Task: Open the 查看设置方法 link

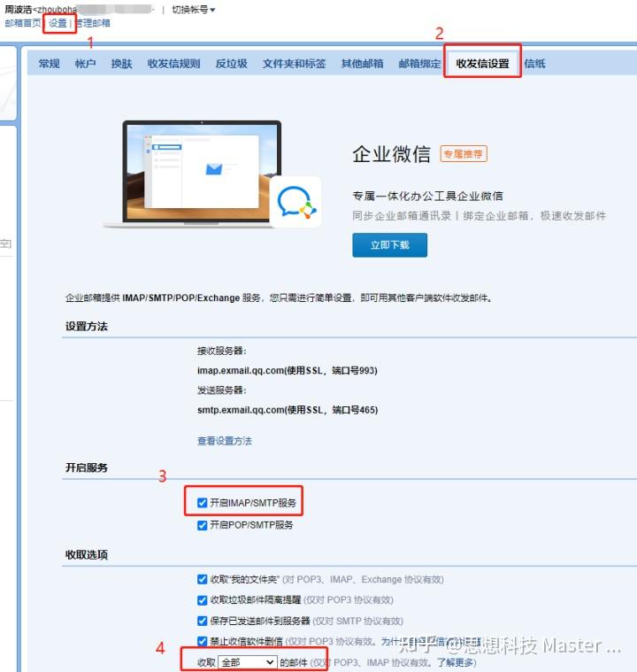Action: pos(225,441)
